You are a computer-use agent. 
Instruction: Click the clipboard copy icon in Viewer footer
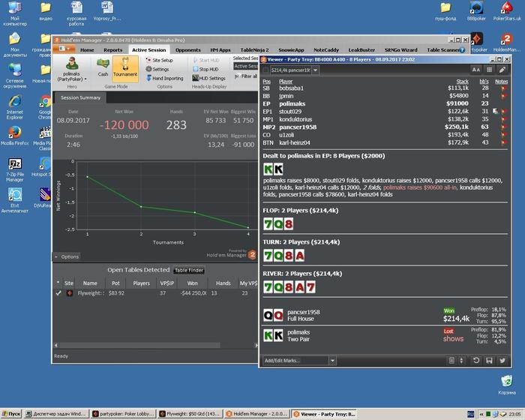pyautogui.click(x=451, y=361)
